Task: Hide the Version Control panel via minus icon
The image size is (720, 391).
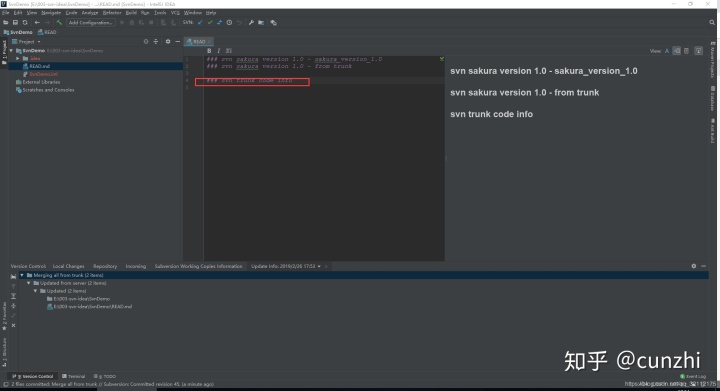Action: pyautogui.click(x=703, y=266)
